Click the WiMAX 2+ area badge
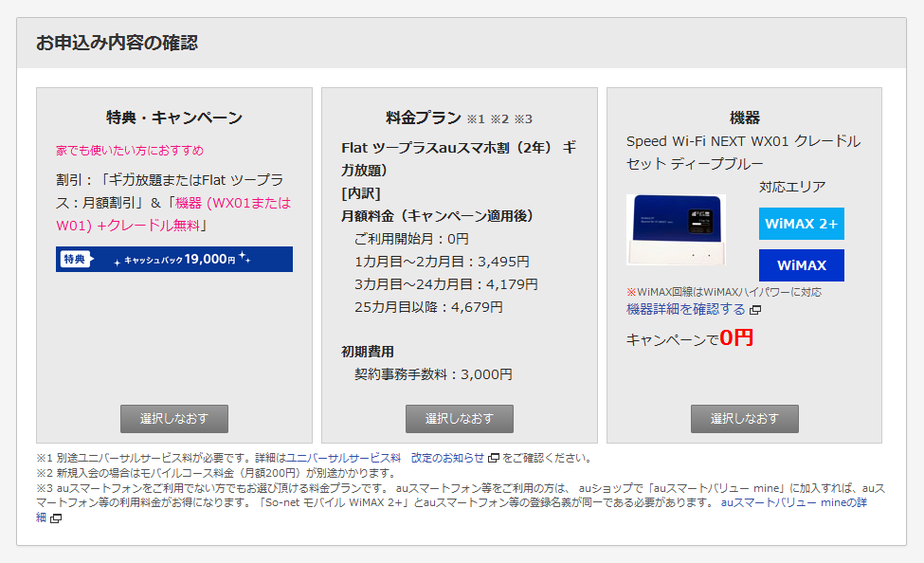924x563 pixels. [802, 224]
